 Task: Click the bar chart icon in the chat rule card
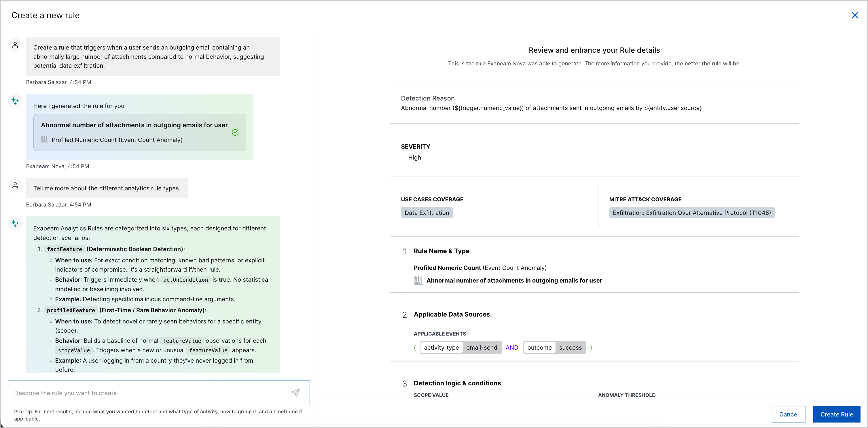coord(44,139)
